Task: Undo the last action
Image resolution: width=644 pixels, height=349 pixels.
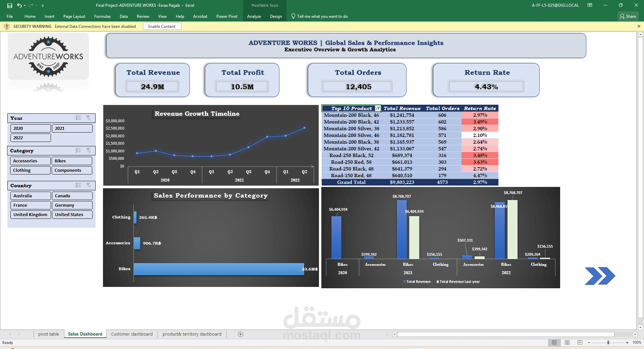Action: point(19,5)
